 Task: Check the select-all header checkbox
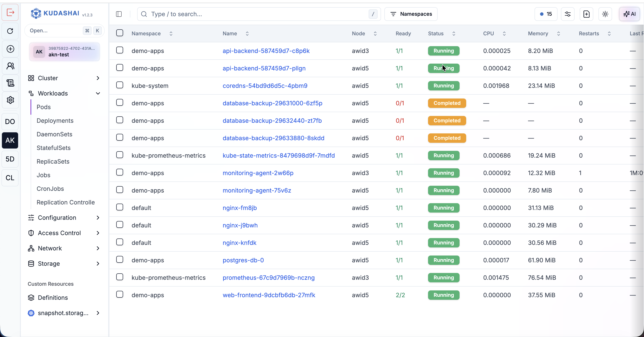point(120,33)
